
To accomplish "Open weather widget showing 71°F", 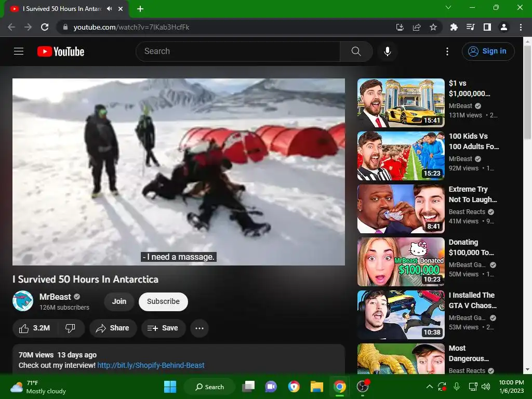I will (x=38, y=387).
